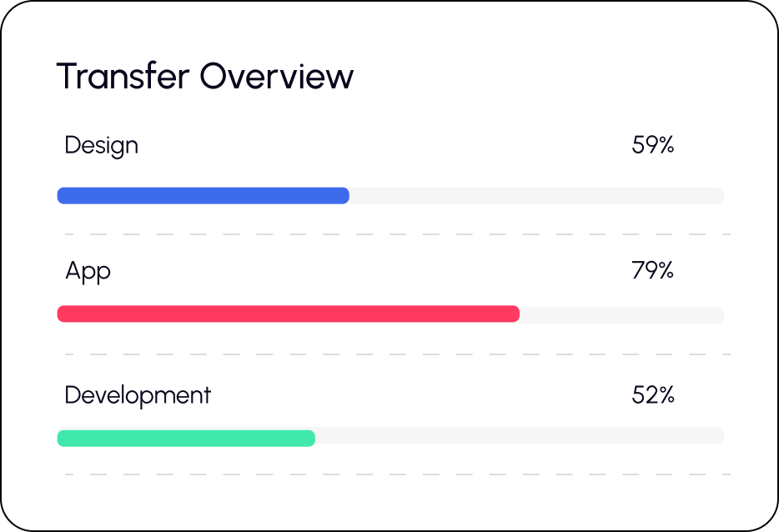Select the Design label
The height and width of the screenshot is (532, 779).
click(x=101, y=145)
